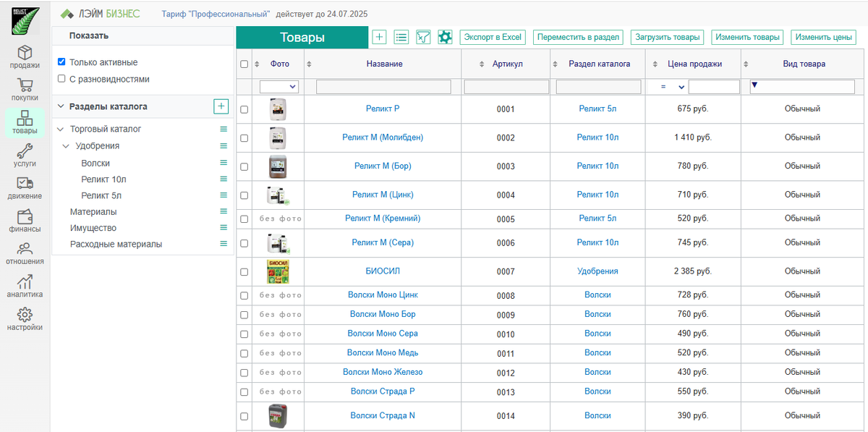
Task: Open menu icon for Имущество section
Action: [224, 228]
